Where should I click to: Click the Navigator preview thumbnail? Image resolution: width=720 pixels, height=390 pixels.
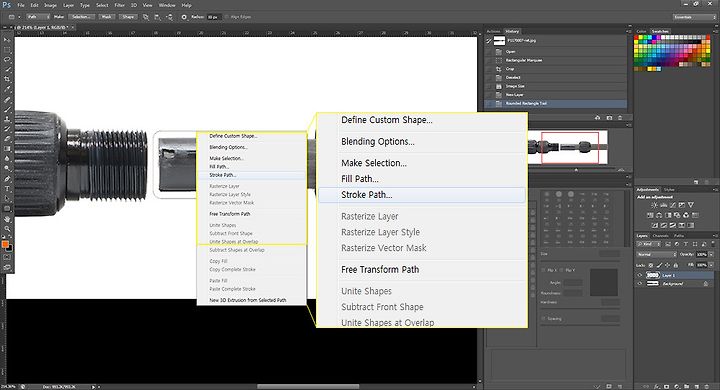(x=568, y=147)
